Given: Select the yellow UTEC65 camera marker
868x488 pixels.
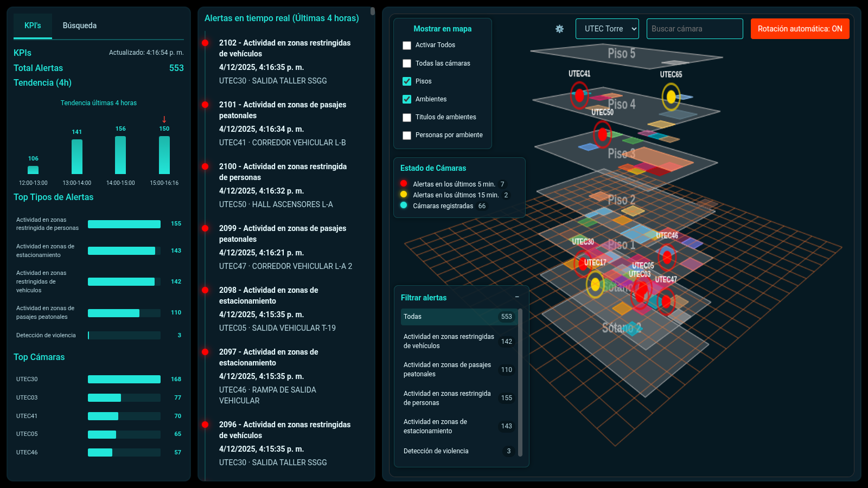Looking at the screenshot, I should (671, 97).
